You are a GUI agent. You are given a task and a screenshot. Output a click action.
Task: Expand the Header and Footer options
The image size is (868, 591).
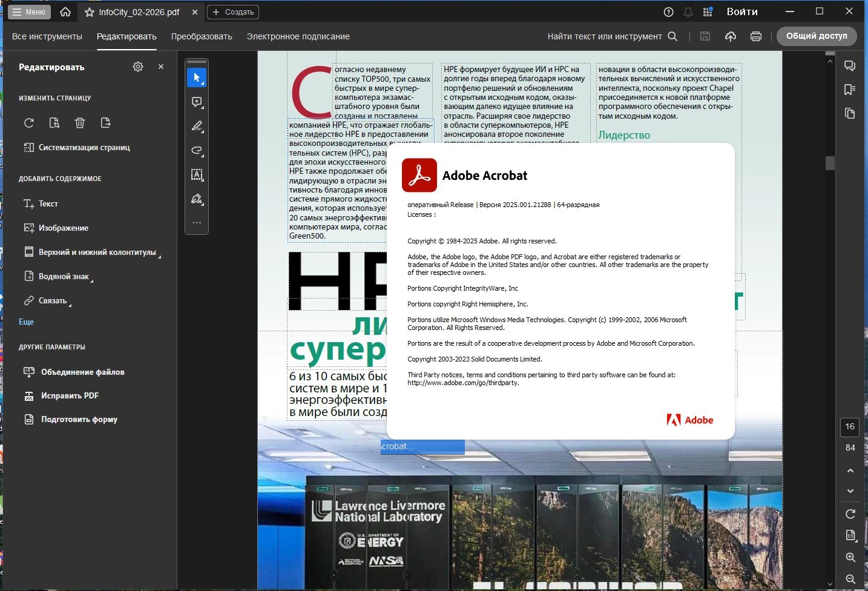click(x=97, y=253)
